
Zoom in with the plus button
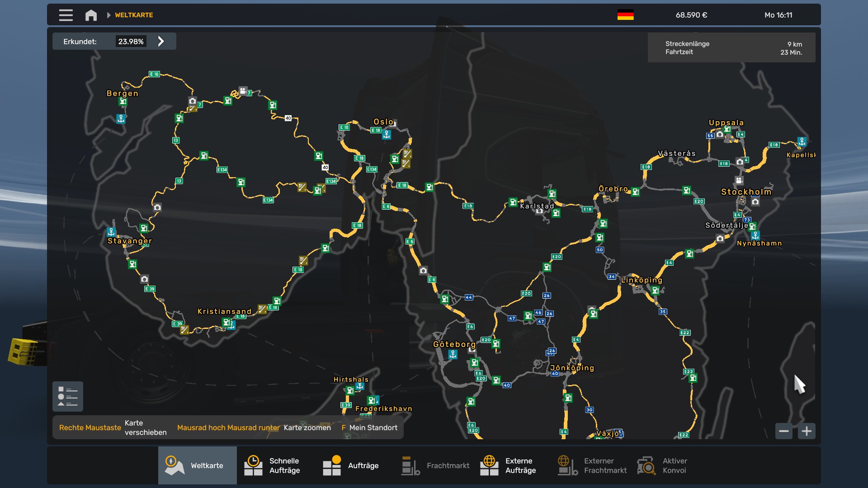(x=807, y=431)
